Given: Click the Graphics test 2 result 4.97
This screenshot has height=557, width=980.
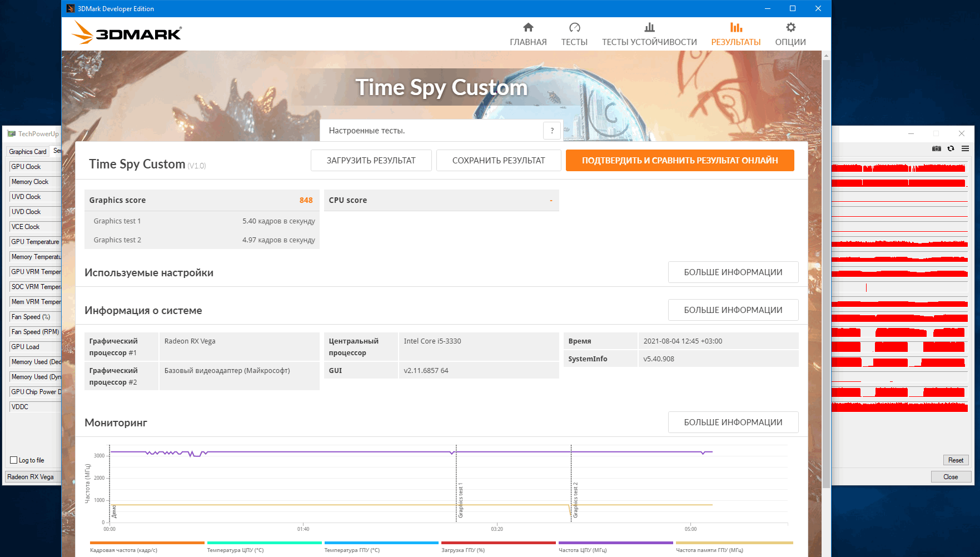Looking at the screenshot, I should (x=278, y=240).
